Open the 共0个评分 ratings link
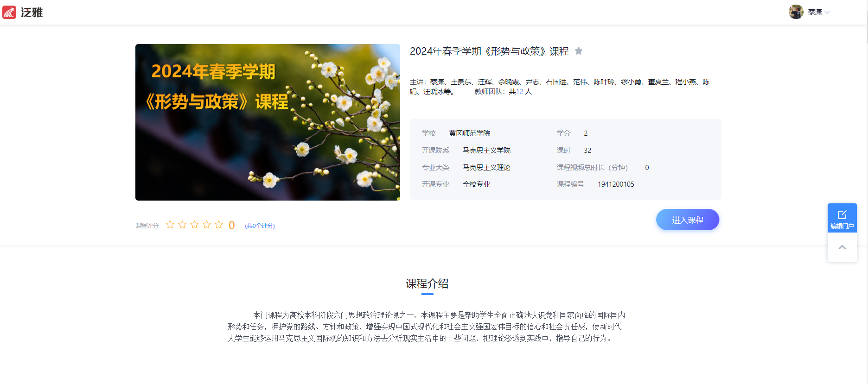This screenshot has width=868, height=384. point(260,226)
